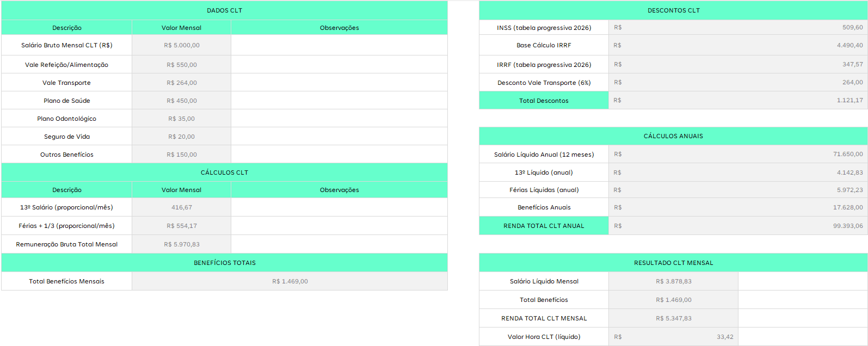Select the BENEFÍCIOS TOTAIS section header
The height and width of the screenshot is (346, 868).
[224, 263]
